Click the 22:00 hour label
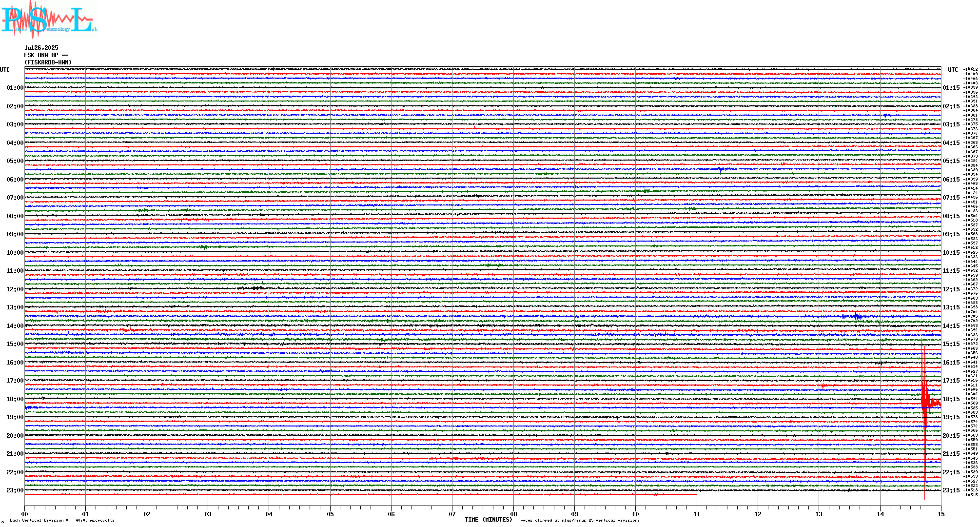This screenshot has width=980, height=527. point(15,472)
